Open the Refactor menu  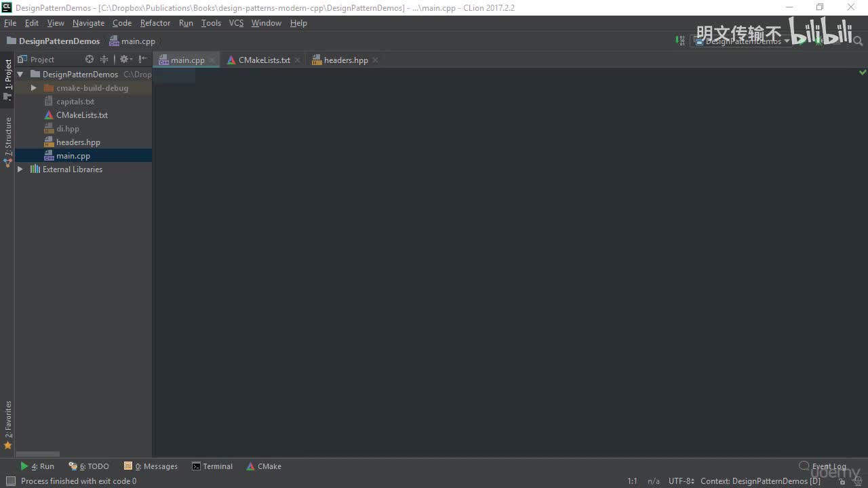tap(155, 23)
